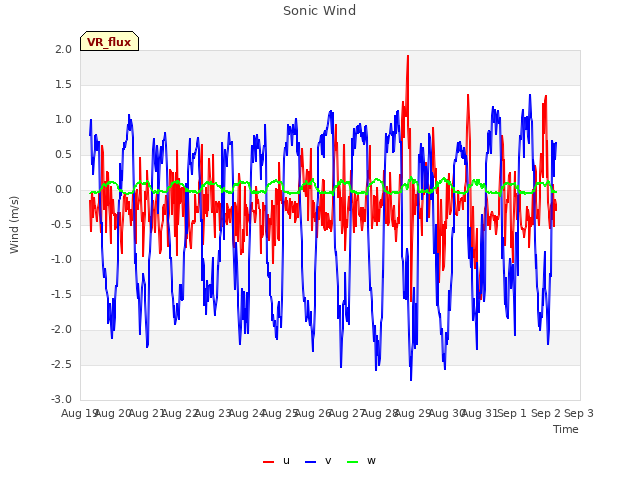Click the -1.5 y-axis tick label

click(x=61, y=294)
